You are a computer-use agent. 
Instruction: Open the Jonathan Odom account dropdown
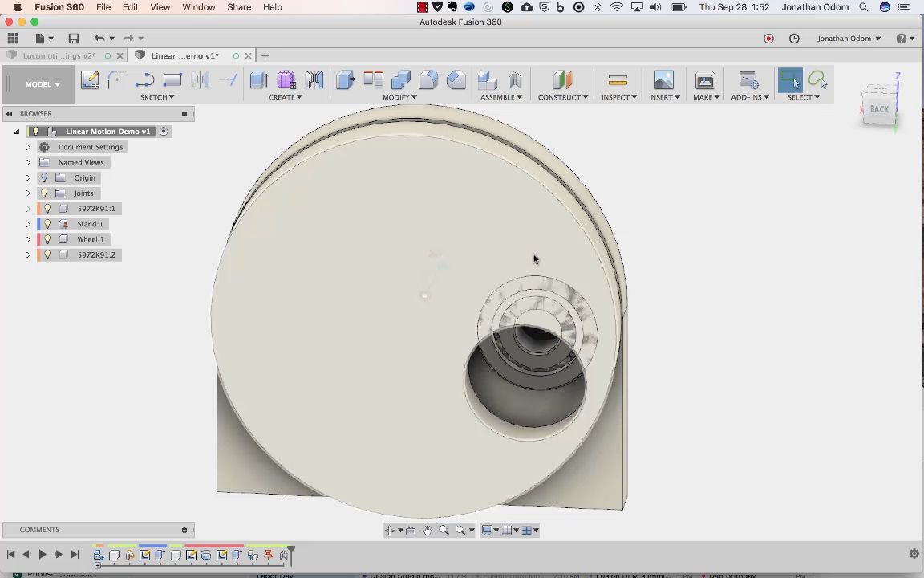849,39
